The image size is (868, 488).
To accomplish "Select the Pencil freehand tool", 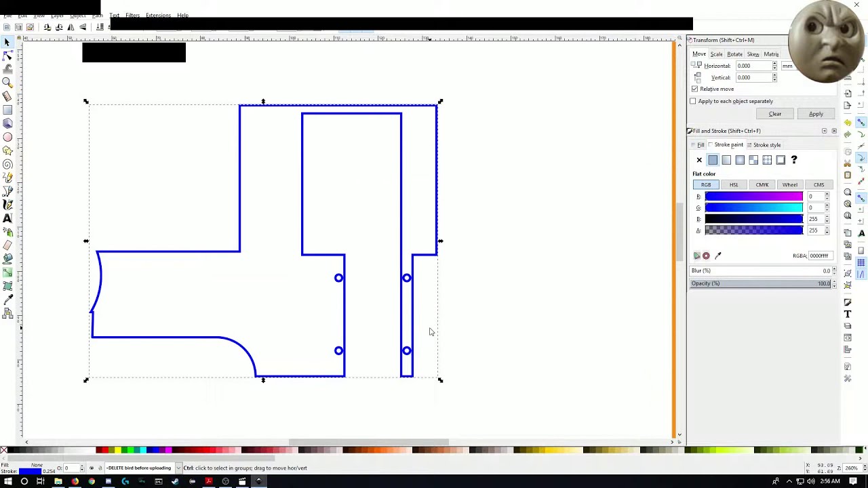I will [x=7, y=178].
